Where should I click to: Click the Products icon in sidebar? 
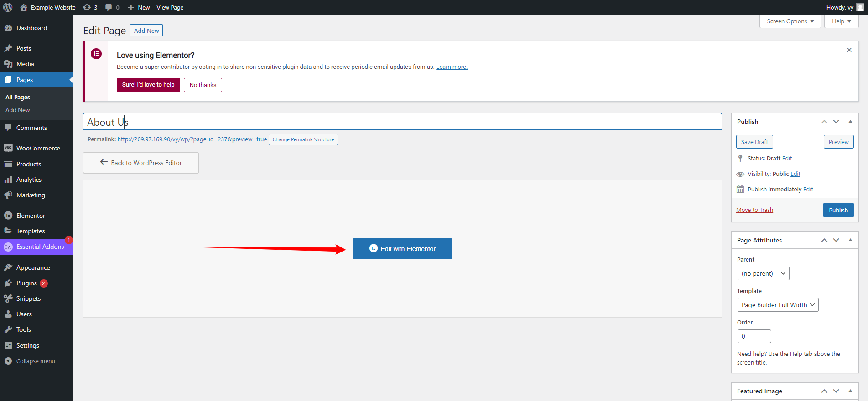(x=8, y=164)
